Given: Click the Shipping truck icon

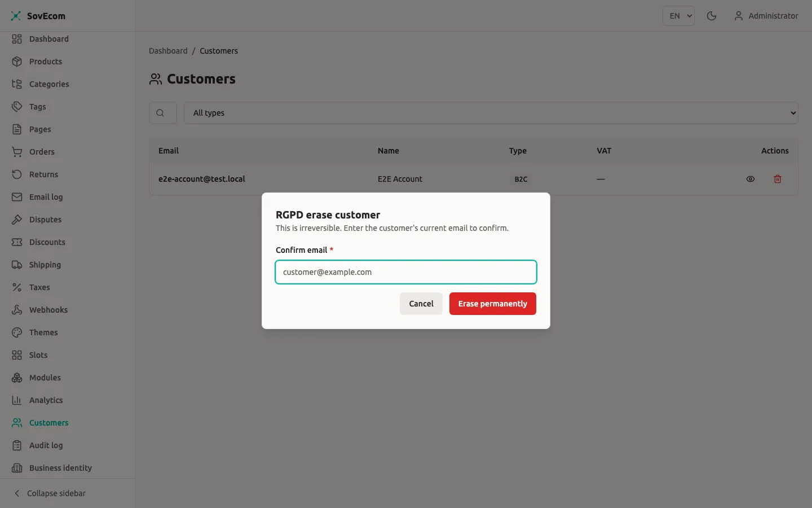Looking at the screenshot, I should click(x=17, y=265).
